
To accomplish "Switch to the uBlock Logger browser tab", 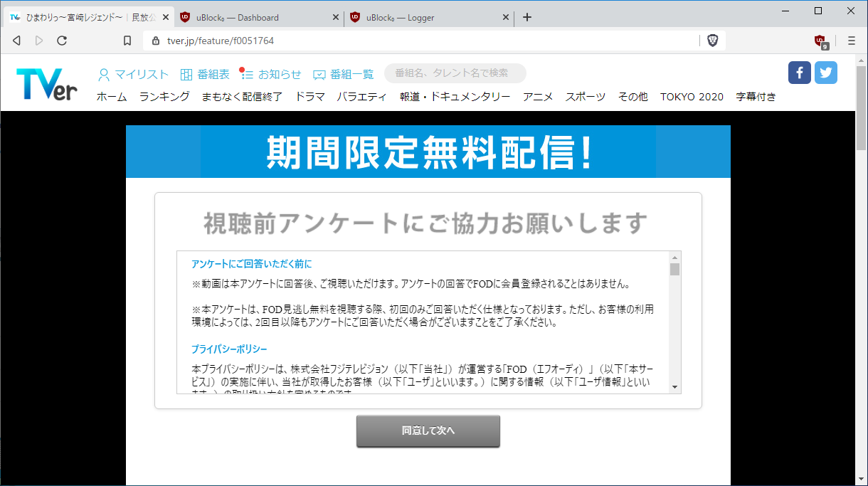I will pyautogui.click(x=420, y=16).
